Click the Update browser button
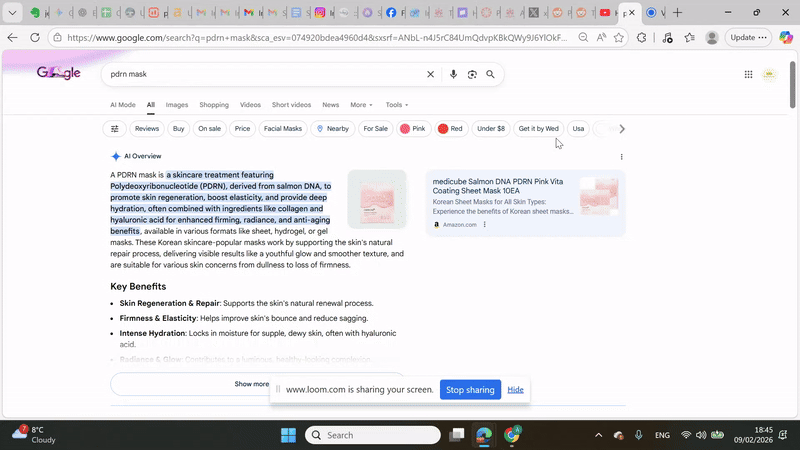This screenshot has height=450, width=800. pos(748,37)
